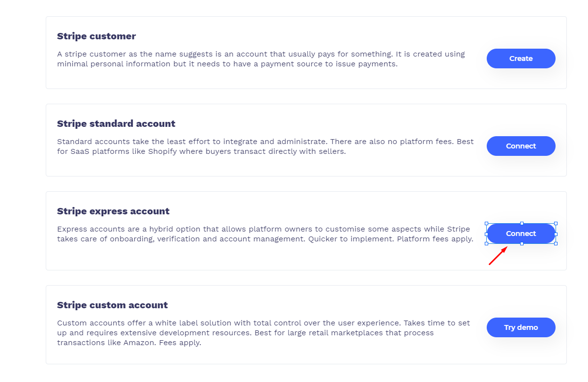Click the express accounts description paragraph
Viewport: 588px width, 382px height.
pos(265,234)
